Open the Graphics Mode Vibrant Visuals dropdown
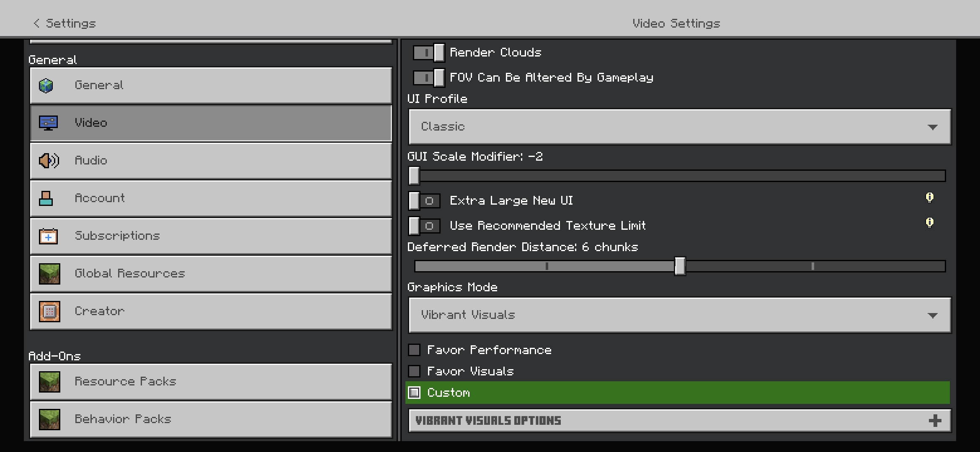The height and width of the screenshot is (452, 980). click(679, 315)
